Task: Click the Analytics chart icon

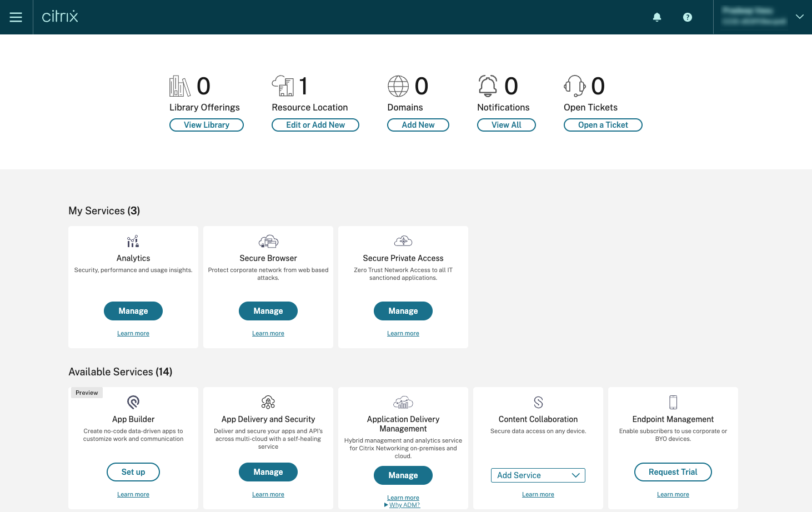Action: tap(133, 242)
